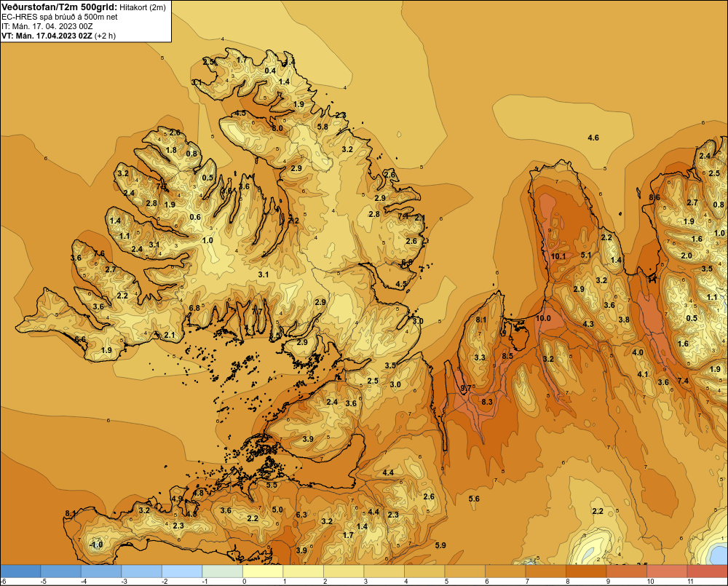Screen dimensions: 728x586
Task: Click the 5.1 temperature value on map
Action: click(x=586, y=255)
